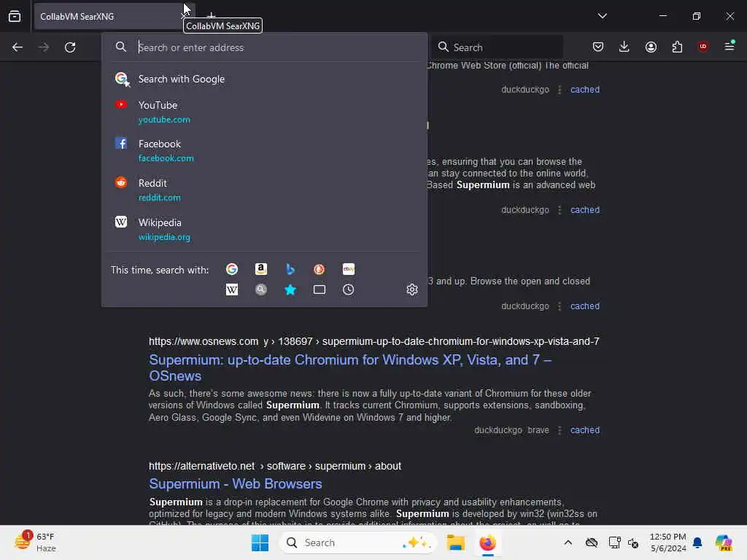
Task: Expand options dots beside the Chrome Web Store result
Action: point(560,90)
